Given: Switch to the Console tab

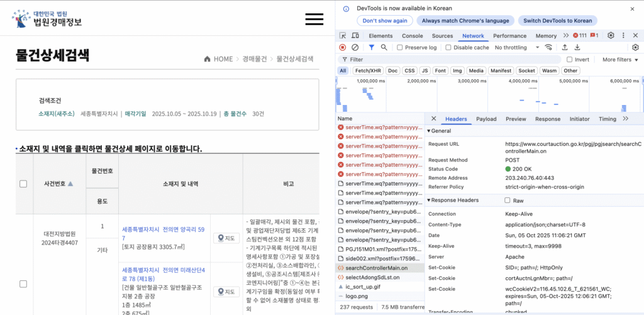Looking at the screenshot, I should 412,36.
